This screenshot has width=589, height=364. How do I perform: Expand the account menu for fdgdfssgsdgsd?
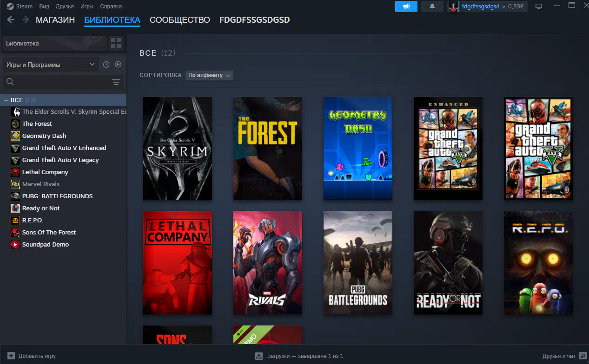(483, 6)
